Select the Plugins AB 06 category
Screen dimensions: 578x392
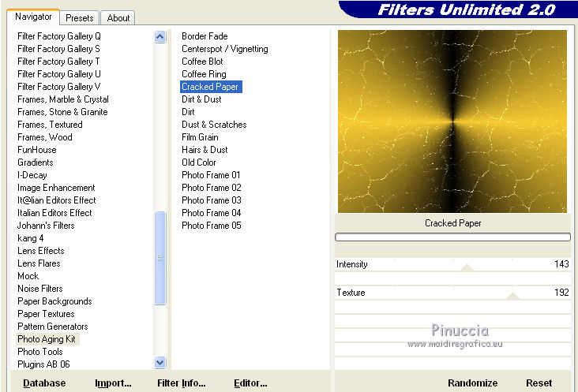pos(43,364)
